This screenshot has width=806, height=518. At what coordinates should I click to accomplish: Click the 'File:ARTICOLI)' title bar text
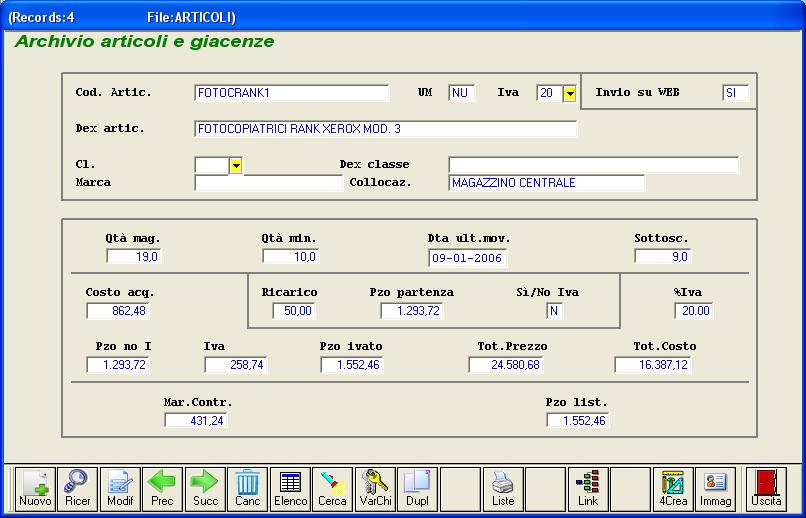pyautogui.click(x=191, y=17)
